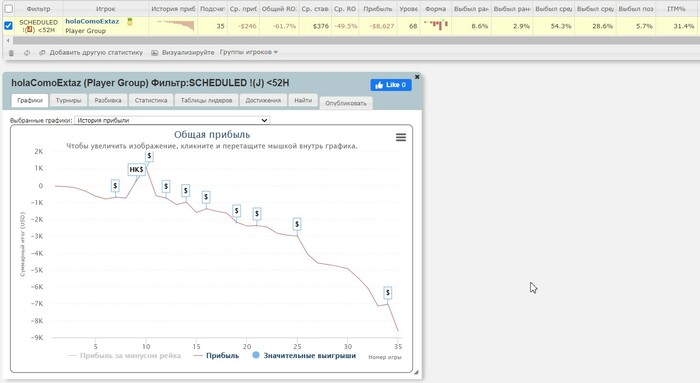Open the holaComoExtaz player link
This screenshot has width=700, height=383.
pyautogui.click(x=92, y=21)
